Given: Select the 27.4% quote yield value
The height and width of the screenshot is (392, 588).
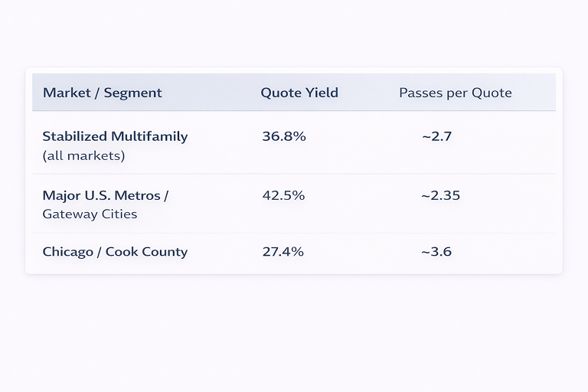Looking at the screenshot, I should (283, 251).
